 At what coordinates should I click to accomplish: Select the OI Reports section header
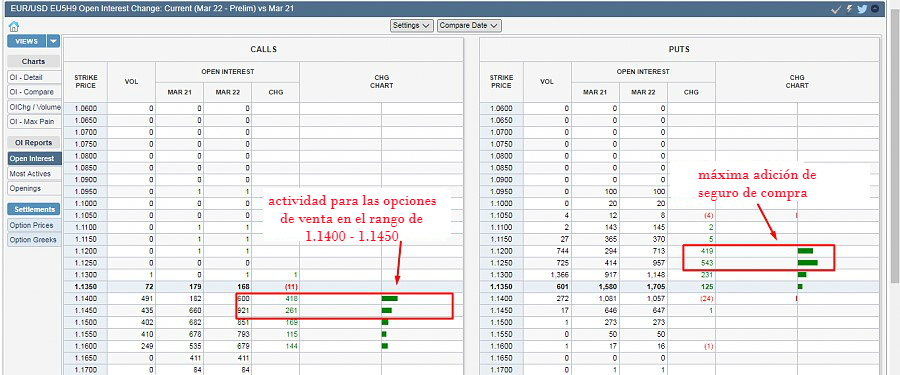[x=33, y=142]
